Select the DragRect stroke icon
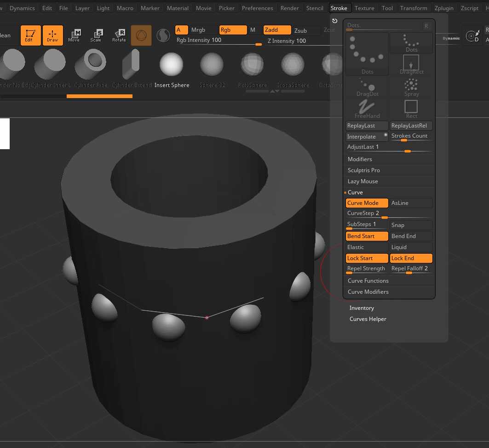 pyautogui.click(x=411, y=64)
